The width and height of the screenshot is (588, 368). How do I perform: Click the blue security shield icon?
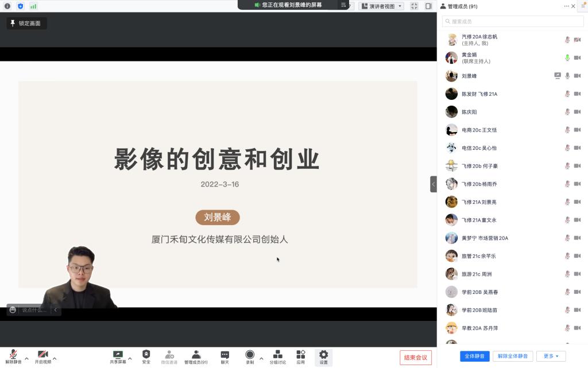click(20, 6)
